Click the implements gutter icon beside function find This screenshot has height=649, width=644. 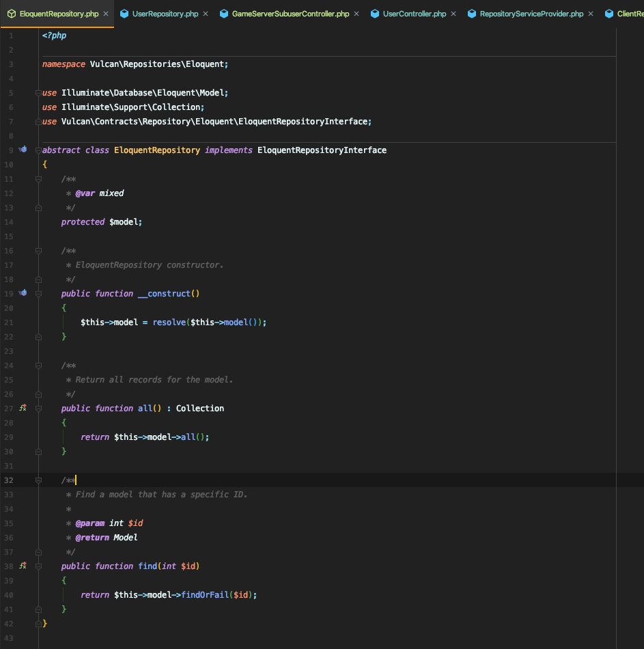(x=23, y=566)
